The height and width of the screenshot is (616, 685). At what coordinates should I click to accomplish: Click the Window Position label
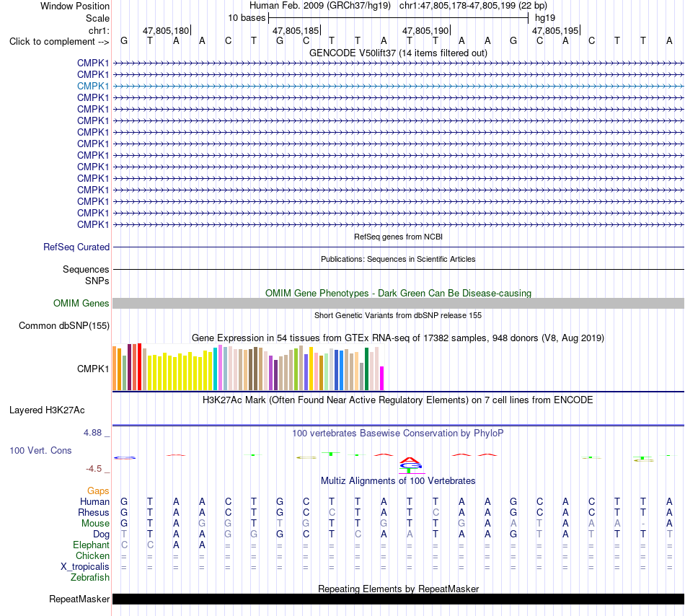(75, 6)
